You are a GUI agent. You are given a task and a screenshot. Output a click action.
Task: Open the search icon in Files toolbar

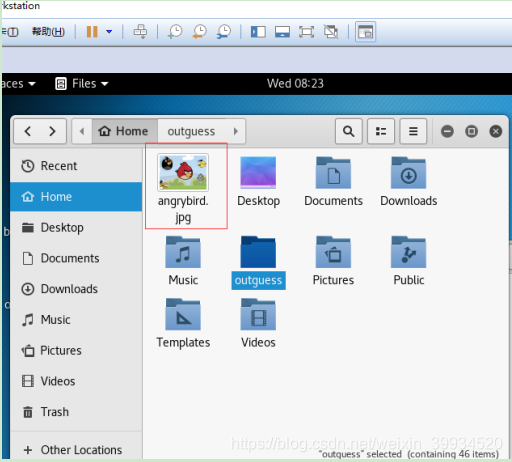(x=348, y=131)
